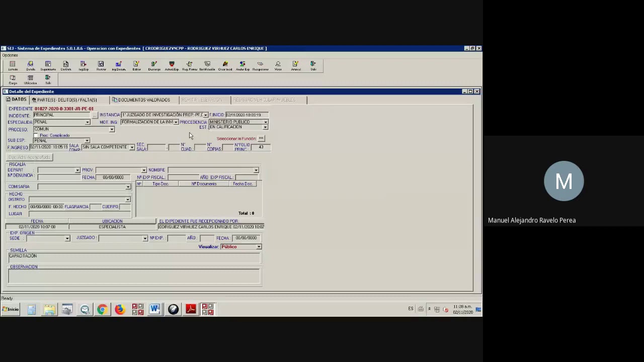The height and width of the screenshot is (362, 644).
Task: Expand the PROCESO dropdown
Action: tap(112, 129)
